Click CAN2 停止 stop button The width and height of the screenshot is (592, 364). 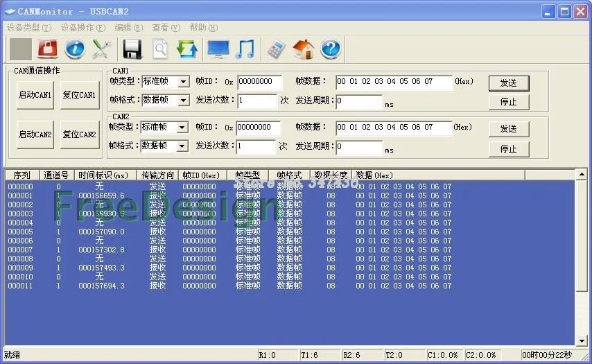pos(509,149)
